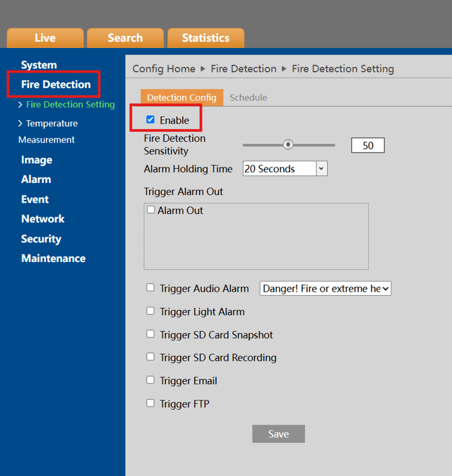Turn on Trigger Email checkbox
Image resolution: width=452 pixels, height=476 pixels.
(x=150, y=380)
